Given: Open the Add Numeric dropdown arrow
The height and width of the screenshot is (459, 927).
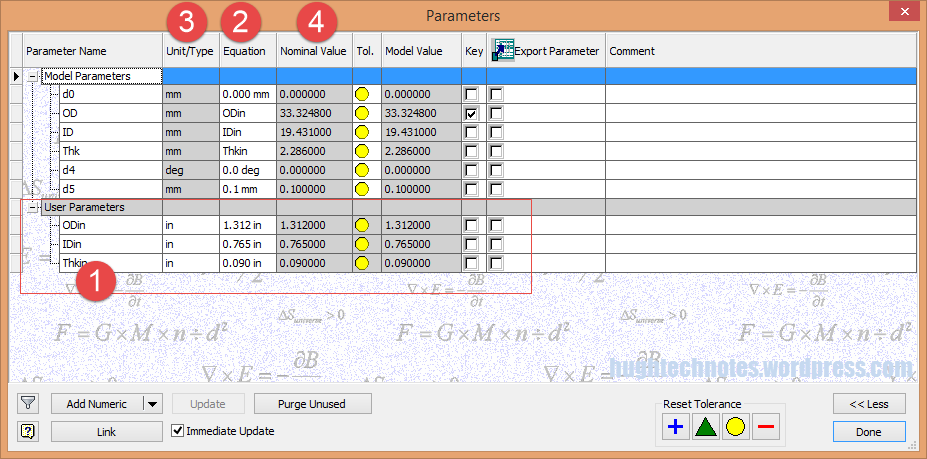Looking at the screenshot, I should tap(152, 404).
